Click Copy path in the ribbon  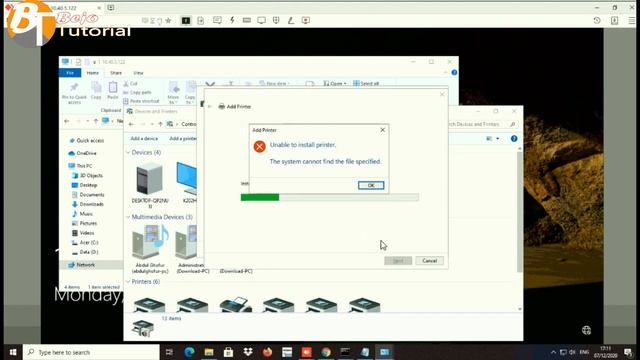coord(137,93)
